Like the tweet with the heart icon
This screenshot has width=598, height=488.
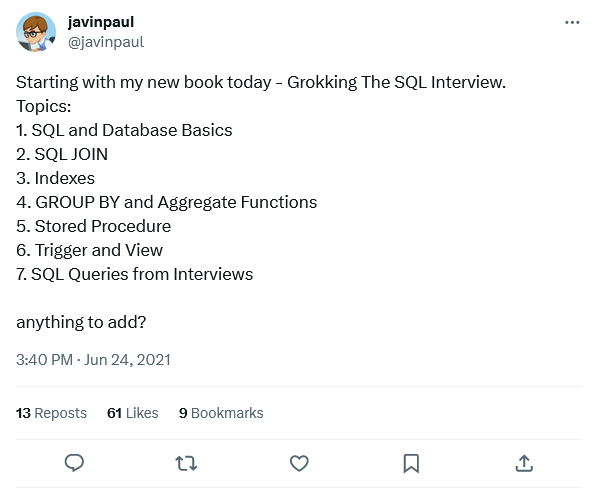coord(299,463)
